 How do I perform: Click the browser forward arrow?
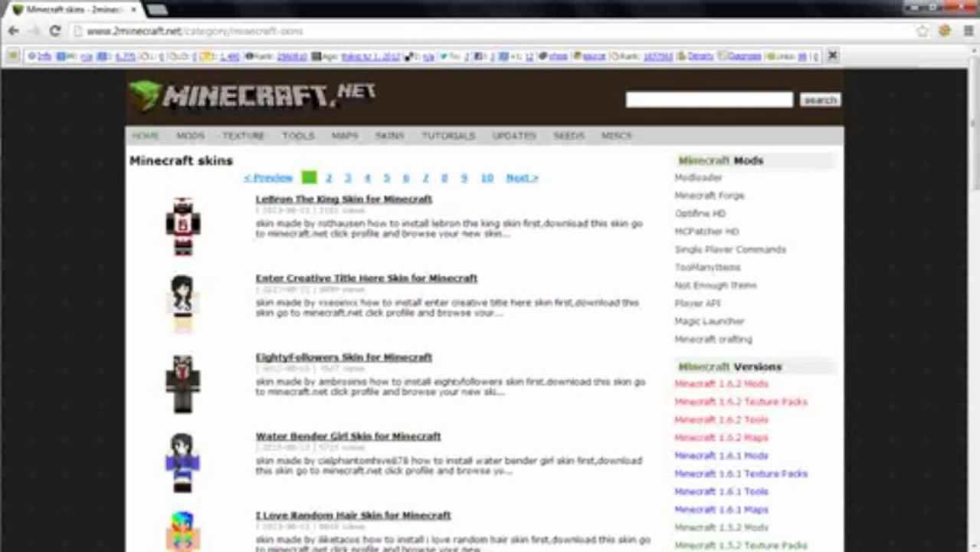(34, 31)
